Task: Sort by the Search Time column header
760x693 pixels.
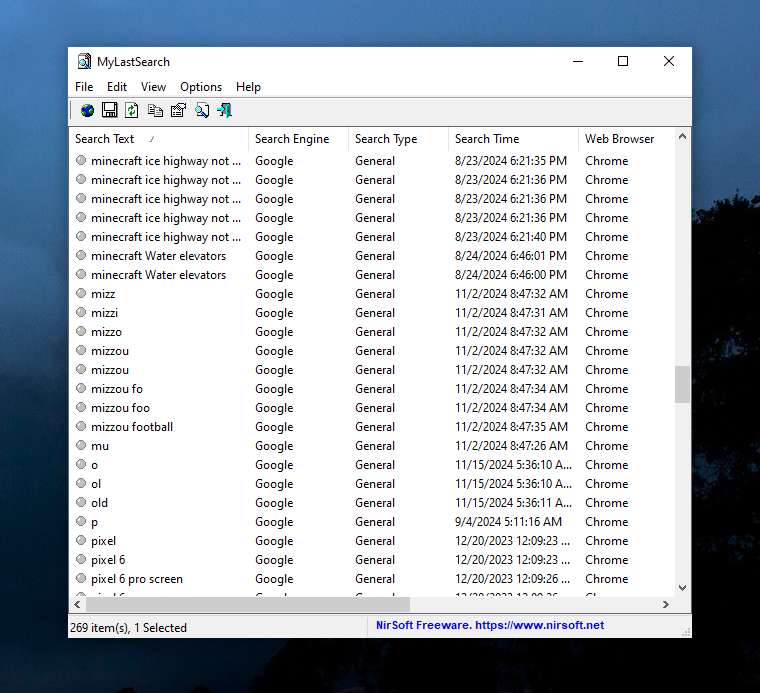Action: (513, 139)
